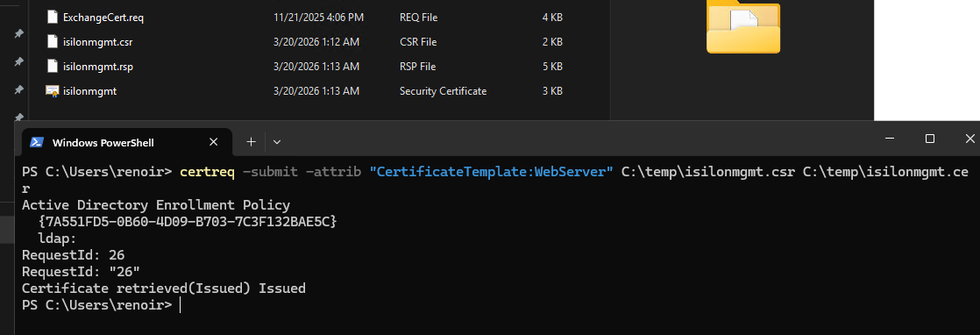The image size is (980, 335).
Task: Click the pin icon beside ExchangeCert.req row
Action: tap(18, 33)
